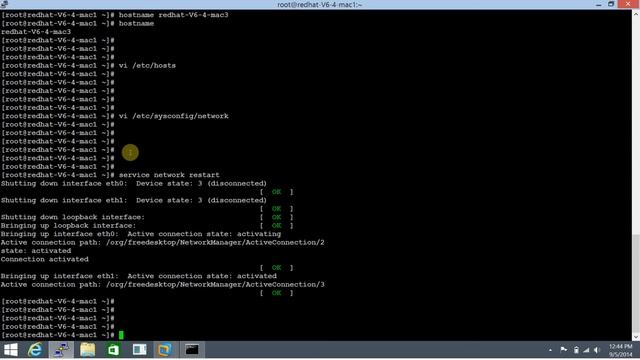Restore down the terminal window
Screen dimensions: 640x360
(611, 4)
